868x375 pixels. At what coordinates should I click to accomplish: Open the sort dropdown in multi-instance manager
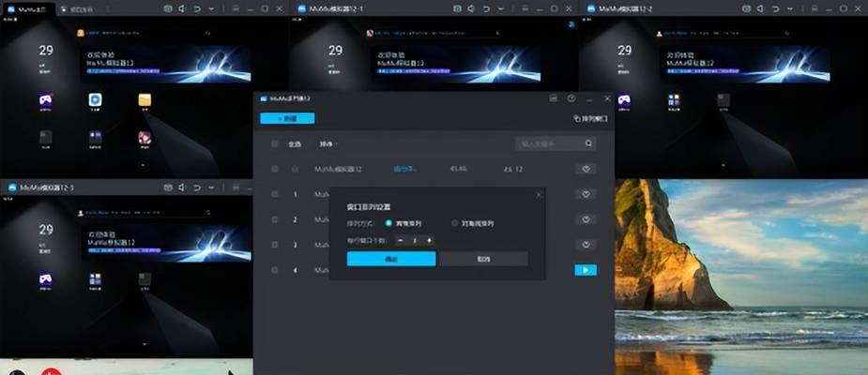pyautogui.click(x=327, y=143)
